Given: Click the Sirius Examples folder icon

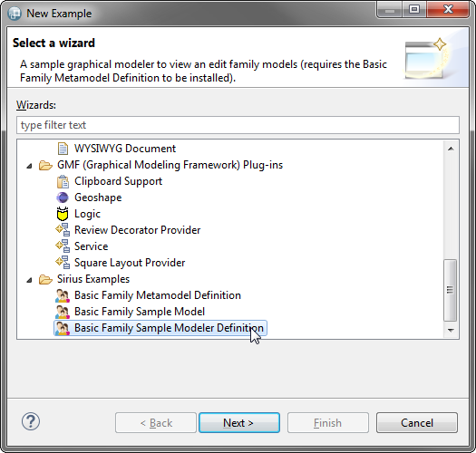Looking at the screenshot, I should click(x=45, y=279).
